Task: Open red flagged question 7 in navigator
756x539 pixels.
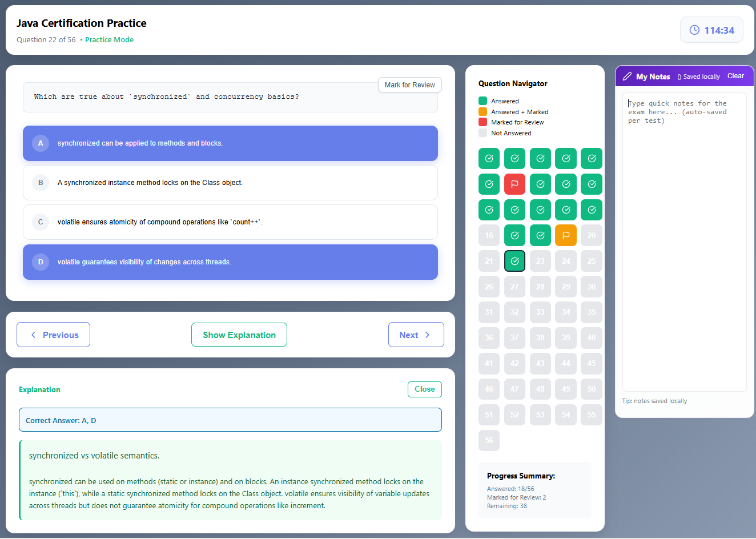Action: click(514, 184)
